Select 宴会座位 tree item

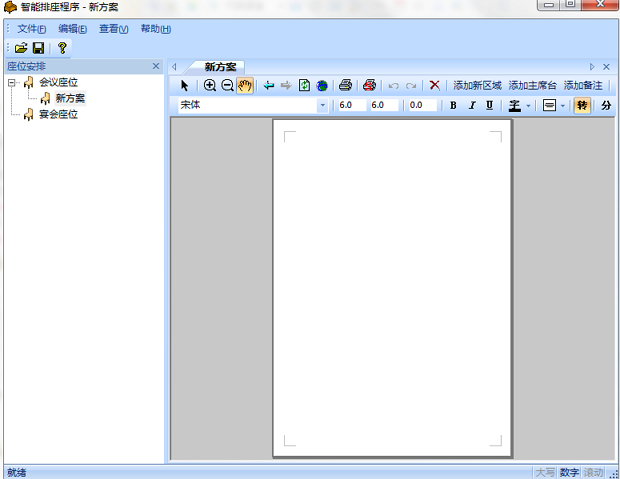pyautogui.click(x=58, y=115)
